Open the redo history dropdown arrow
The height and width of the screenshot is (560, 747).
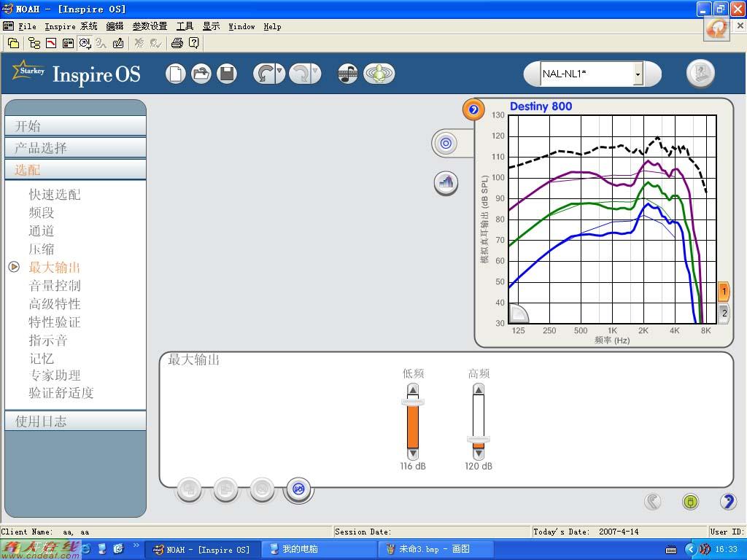click(x=316, y=73)
